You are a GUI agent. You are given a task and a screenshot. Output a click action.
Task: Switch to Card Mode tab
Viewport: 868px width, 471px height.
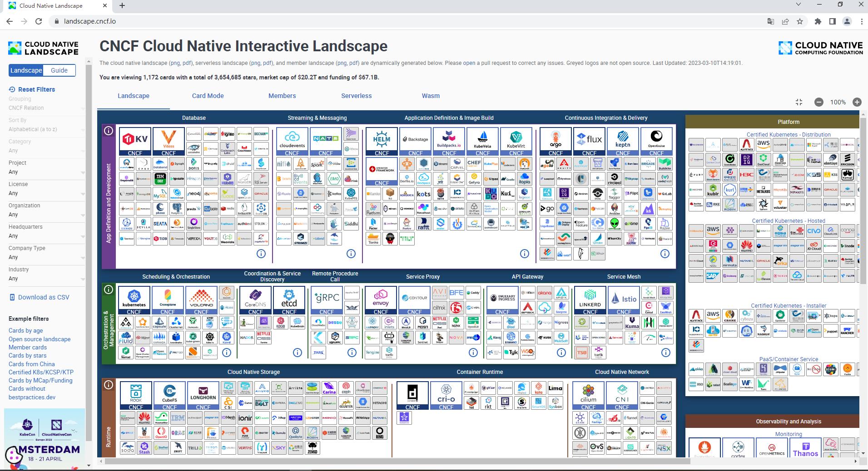click(x=208, y=96)
